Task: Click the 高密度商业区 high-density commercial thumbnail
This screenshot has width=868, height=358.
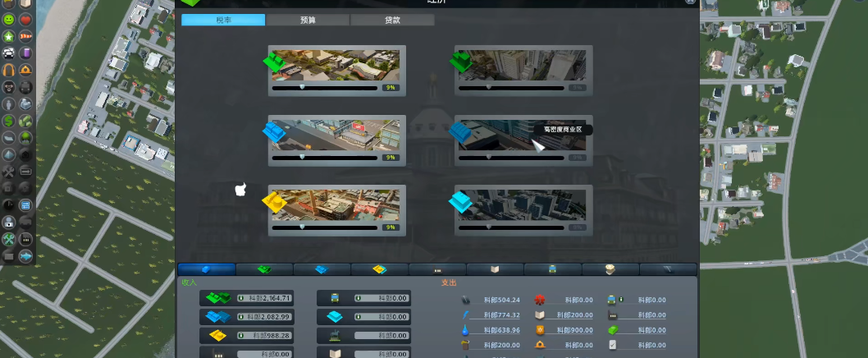Action: tap(522, 135)
